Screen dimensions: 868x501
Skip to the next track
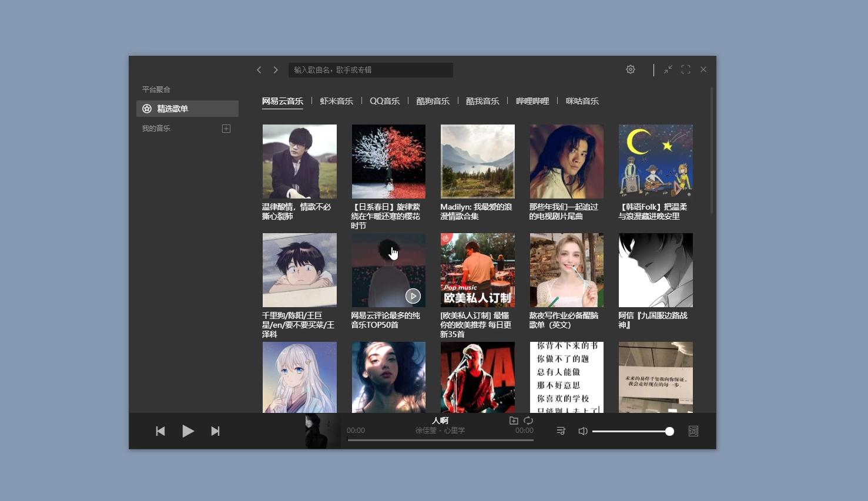(x=215, y=431)
